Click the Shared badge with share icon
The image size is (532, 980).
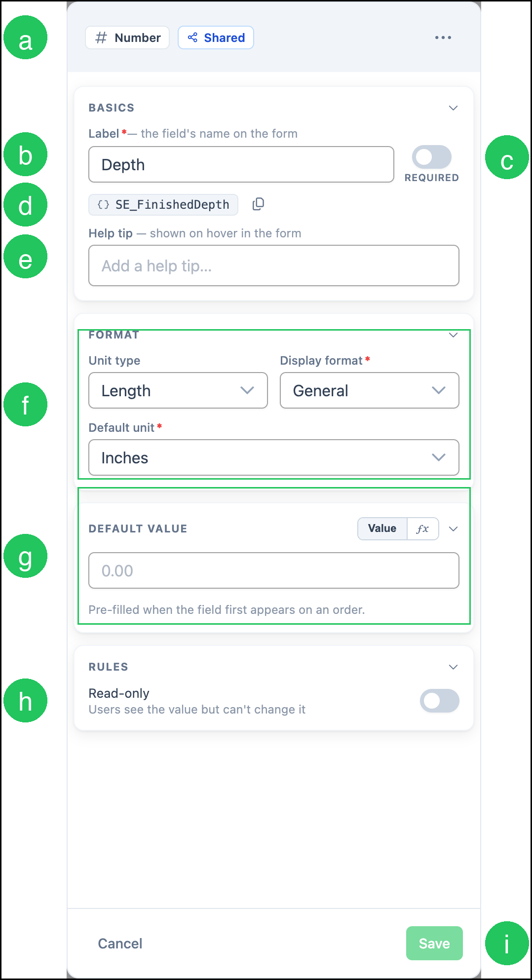pyautogui.click(x=216, y=38)
